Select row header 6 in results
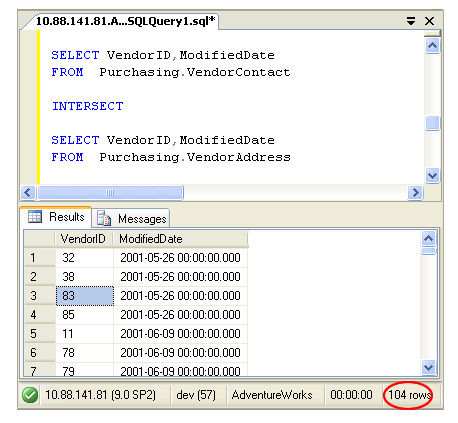Viewport: 458px width, 423px height. 40,353
